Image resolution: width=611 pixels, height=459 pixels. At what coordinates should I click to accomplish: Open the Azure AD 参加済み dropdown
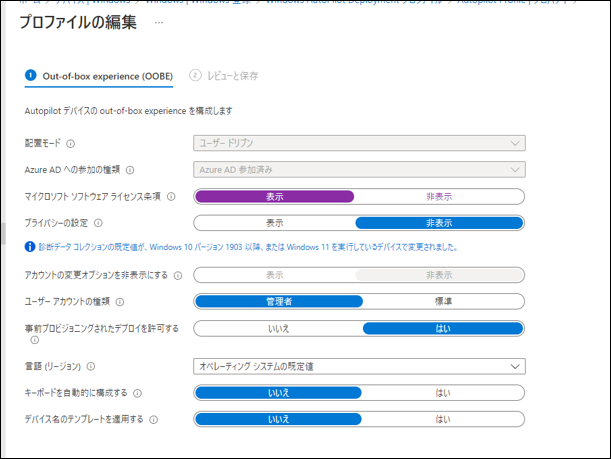[x=359, y=169]
